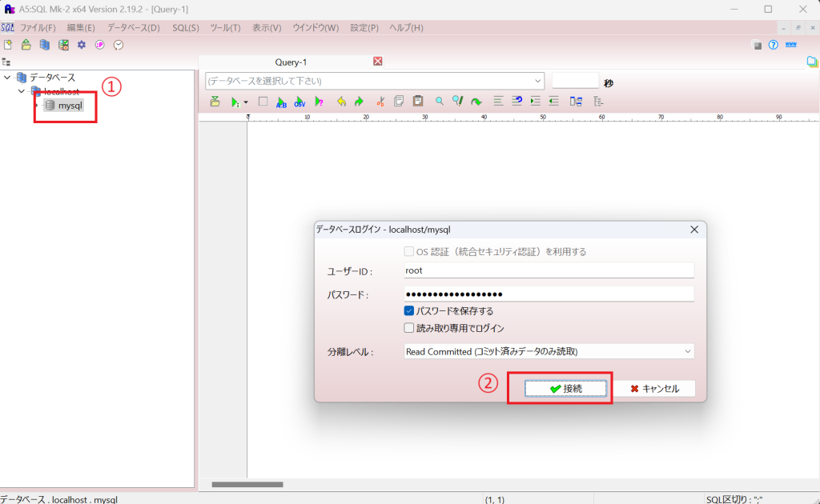
Task: Click the blue question mark help icon
Action: pyautogui.click(x=773, y=45)
